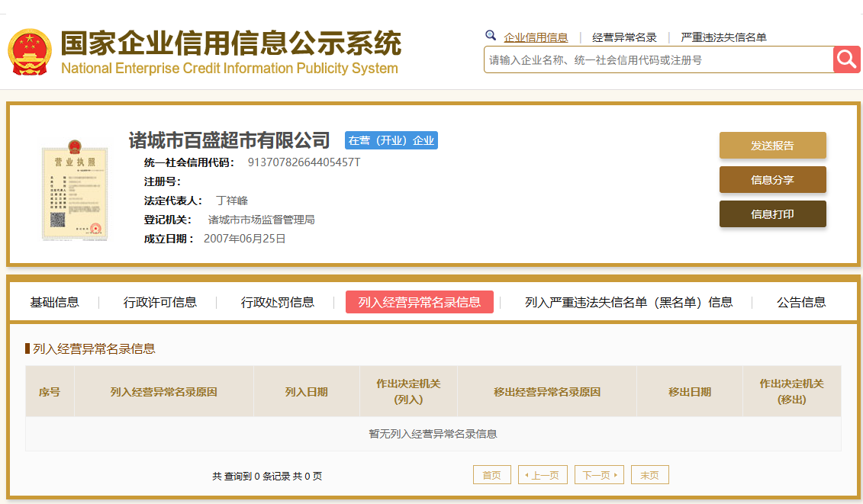Click the 序号 column header
The height and width of the screenshot is (504, 863).
pos(50,392)
